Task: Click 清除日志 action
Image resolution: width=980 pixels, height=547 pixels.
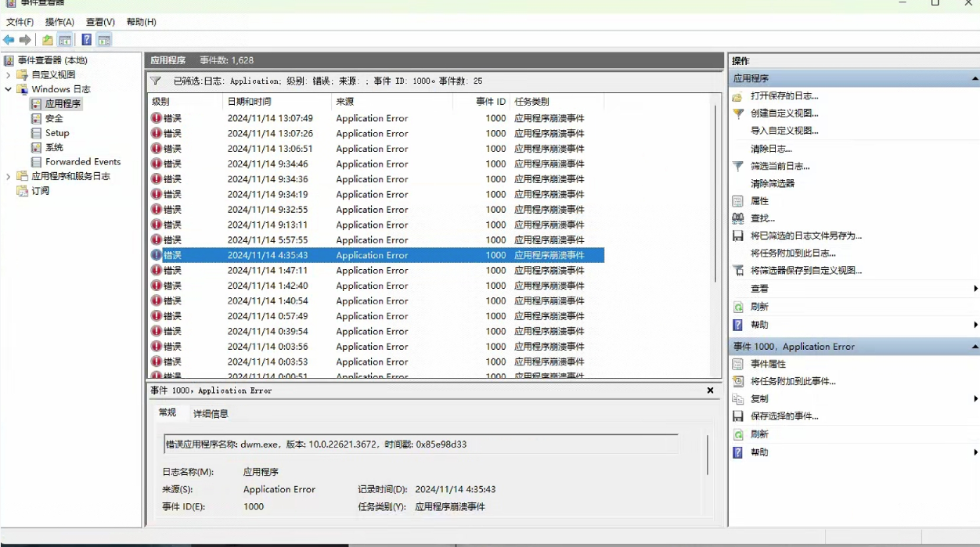Action: (771, 149)
